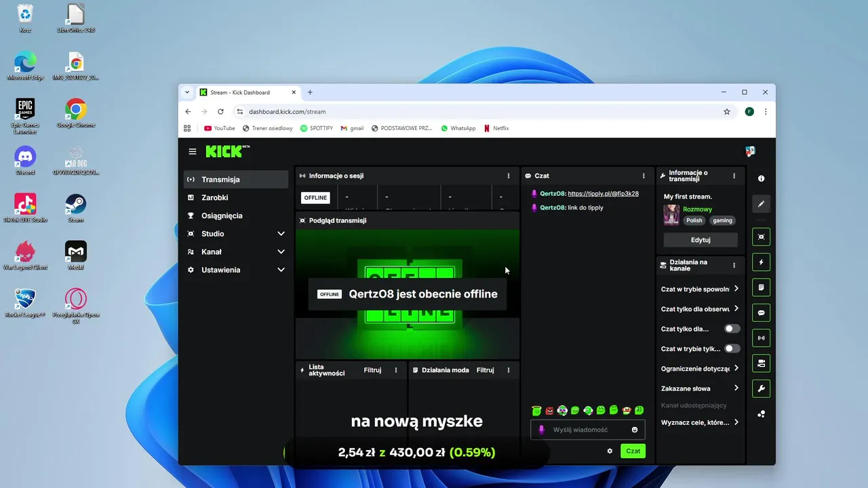
Task: Open the WhatsApp bookmark
Action: point(458,128)
